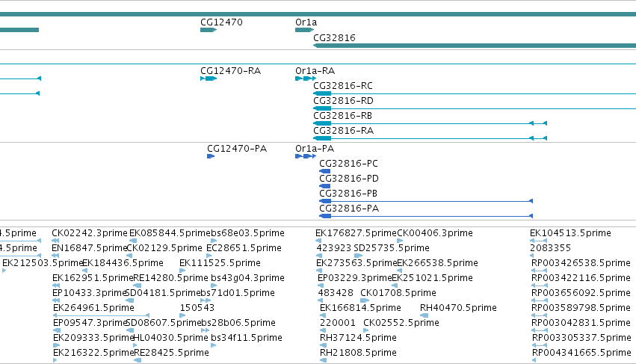
Task: Click the CG32816-PA coding block
Action: [x=325, y=216]
